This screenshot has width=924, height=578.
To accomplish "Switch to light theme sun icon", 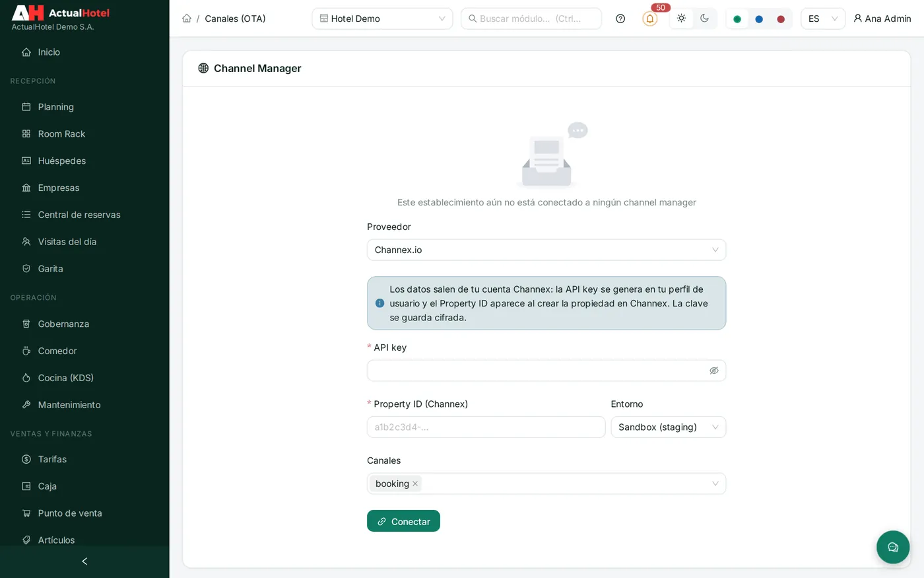I will point(682,18).
